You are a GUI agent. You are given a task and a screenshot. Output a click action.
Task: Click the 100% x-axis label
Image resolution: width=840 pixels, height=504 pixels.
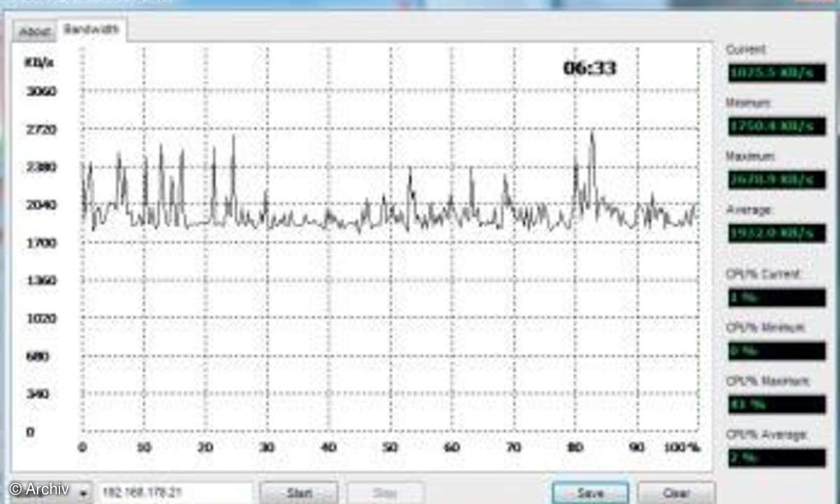coord(682,448)
